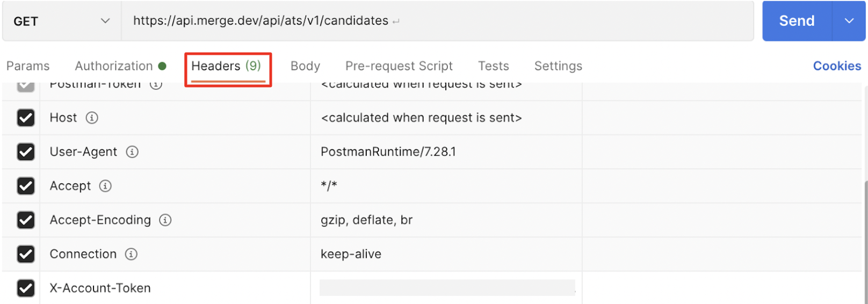Select the Pre-request Script tab
868x304 pixels.
pyautogui.click(x=399, y=66)
